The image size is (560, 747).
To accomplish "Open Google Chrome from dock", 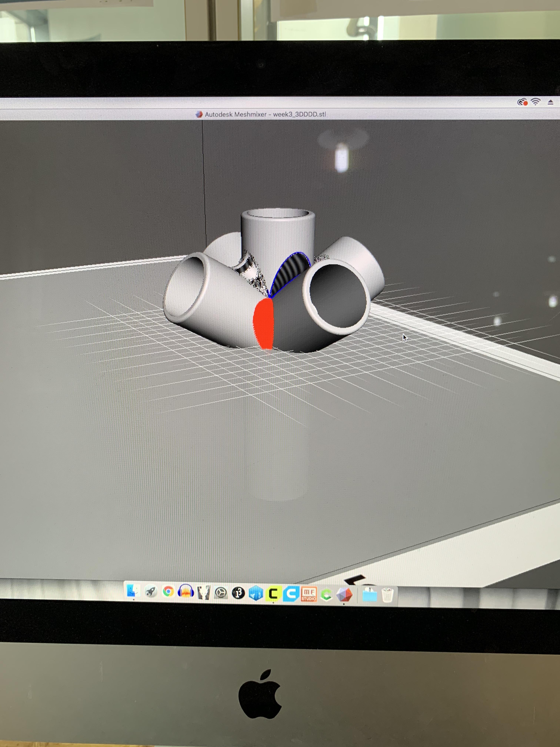I will [x=169, y=592].
